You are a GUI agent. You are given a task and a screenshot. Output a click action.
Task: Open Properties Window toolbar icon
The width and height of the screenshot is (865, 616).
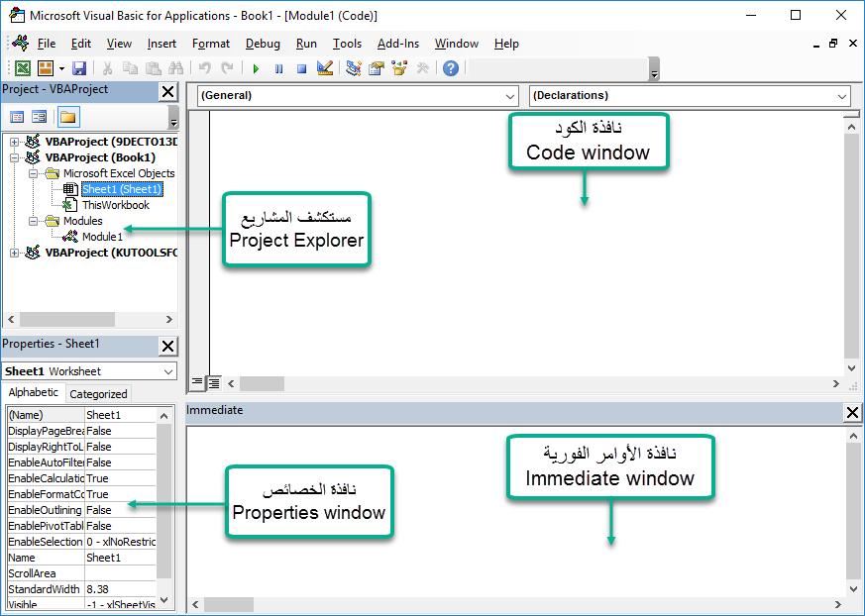coord(377,68)
